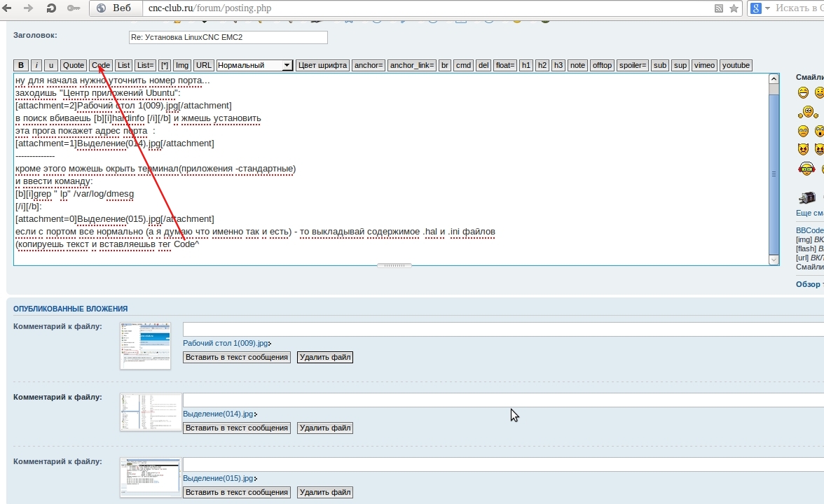The image size is (824, 504).
Task: Open the Цвет шрифта color picker
Action: coord(322,65)
